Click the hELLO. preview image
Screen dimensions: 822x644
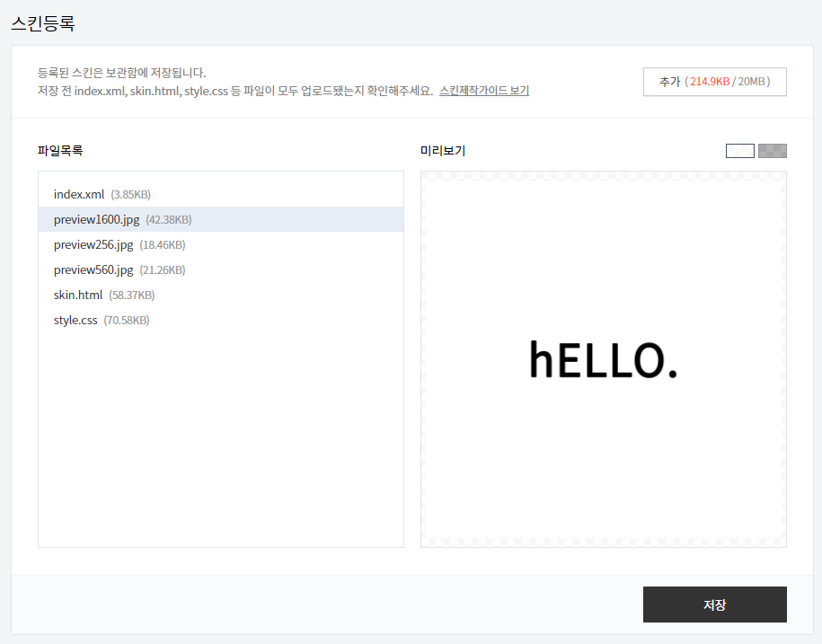[x=604, y=359]
